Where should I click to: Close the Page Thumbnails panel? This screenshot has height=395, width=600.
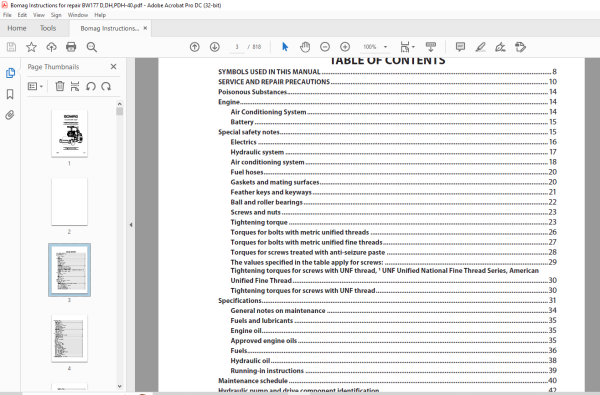pos(113,67)
